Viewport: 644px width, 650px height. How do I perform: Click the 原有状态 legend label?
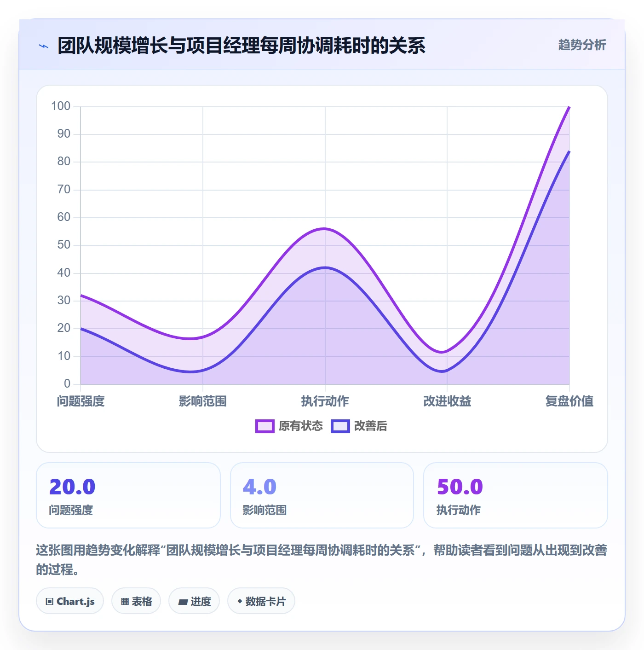[301, 426]
